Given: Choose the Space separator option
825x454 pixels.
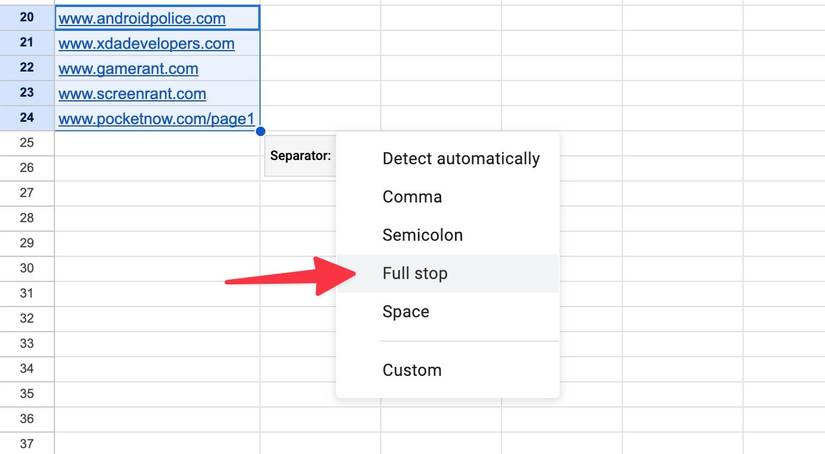Looking at the screenshot, I should 405,311.
